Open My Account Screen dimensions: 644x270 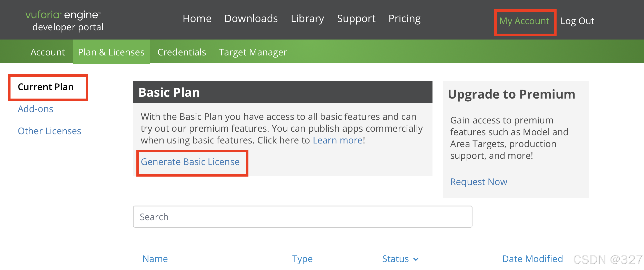point(524,21)
